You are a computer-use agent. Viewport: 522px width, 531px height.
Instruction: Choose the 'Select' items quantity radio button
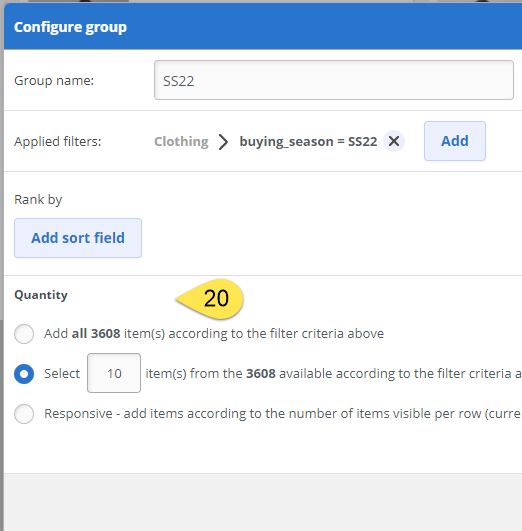24,374
